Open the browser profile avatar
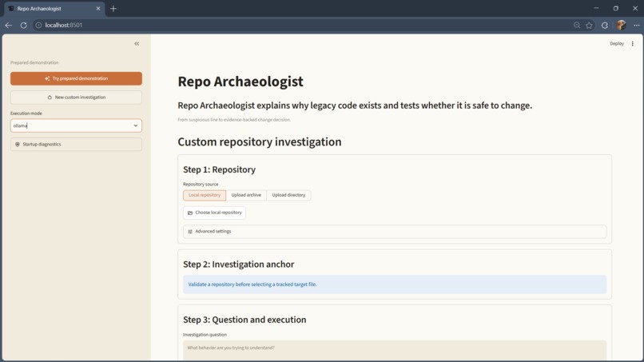Screen dimensions: 644x362 (621, 25)
